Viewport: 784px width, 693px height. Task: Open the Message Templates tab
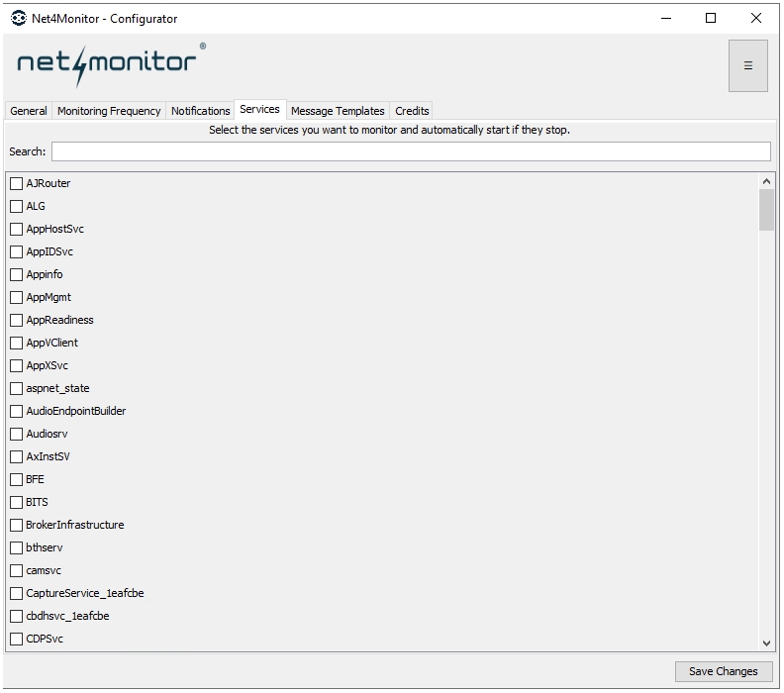point(338,111)
